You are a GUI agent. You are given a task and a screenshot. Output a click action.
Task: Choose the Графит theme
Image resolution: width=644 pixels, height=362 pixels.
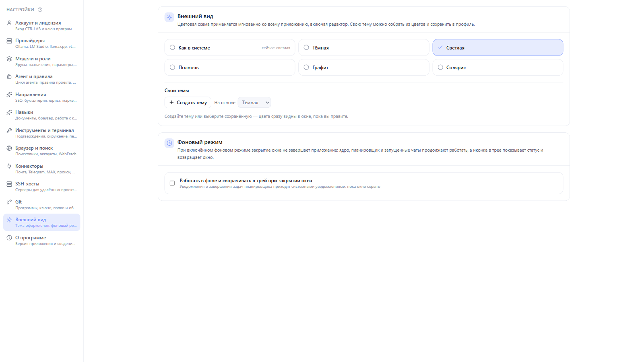point(364,67)
